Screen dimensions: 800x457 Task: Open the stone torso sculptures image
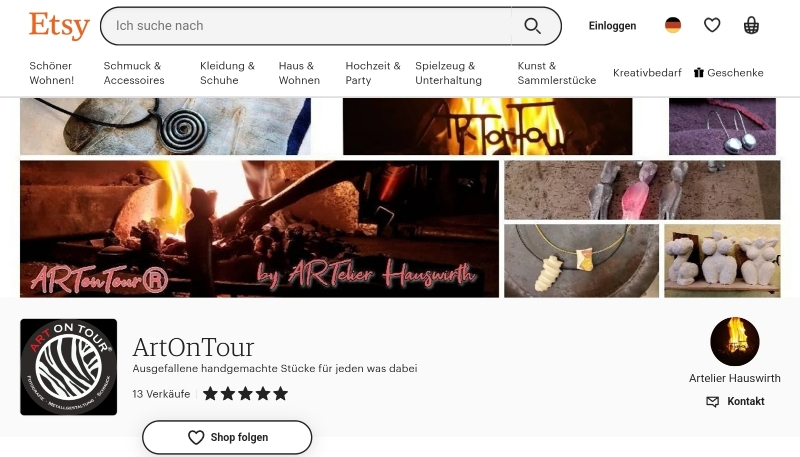pos(722,261)
